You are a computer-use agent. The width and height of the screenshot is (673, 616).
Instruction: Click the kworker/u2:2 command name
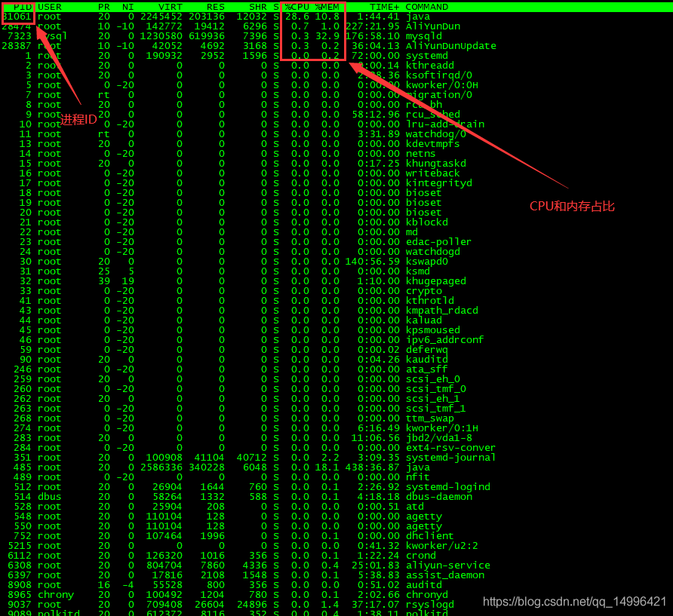coord(442,546)
